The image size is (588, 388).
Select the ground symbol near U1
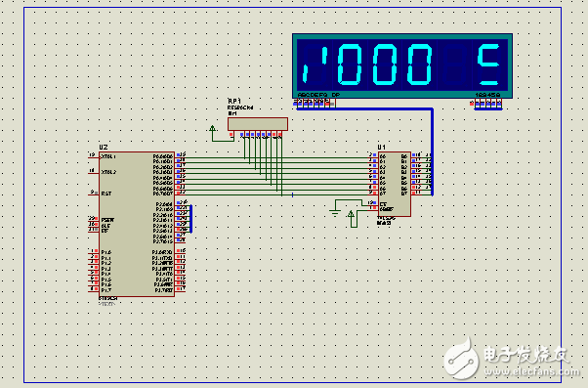(335, 212)
